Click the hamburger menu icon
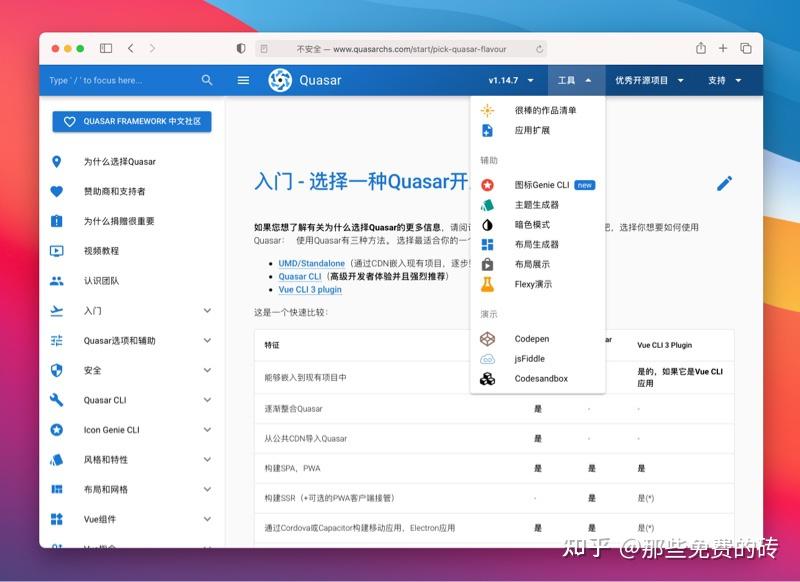 pos(243,80)
